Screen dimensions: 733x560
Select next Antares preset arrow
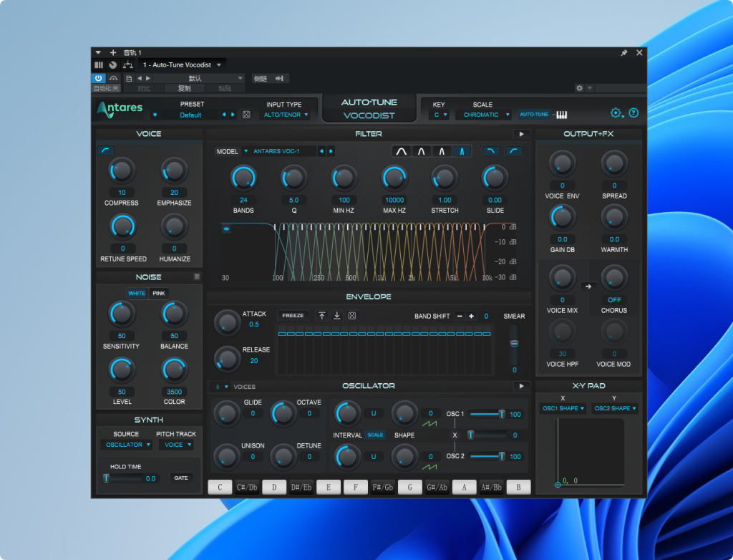point(233,115)
